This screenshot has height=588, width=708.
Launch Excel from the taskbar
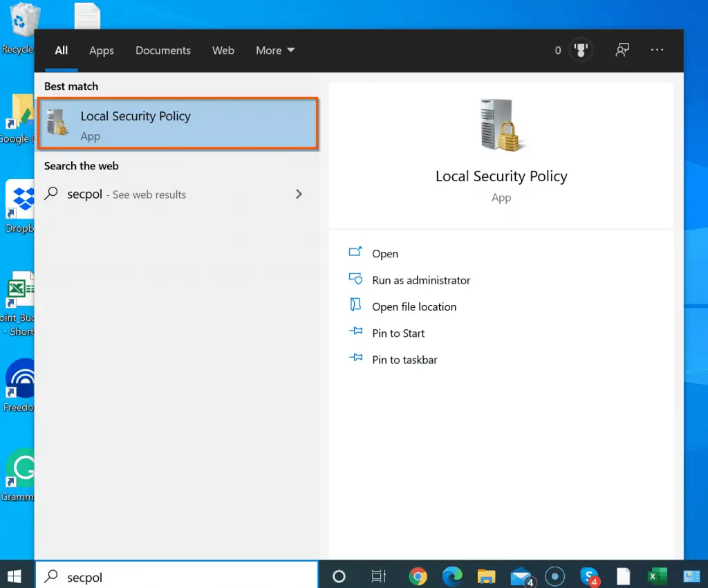[x=657, y=576]
